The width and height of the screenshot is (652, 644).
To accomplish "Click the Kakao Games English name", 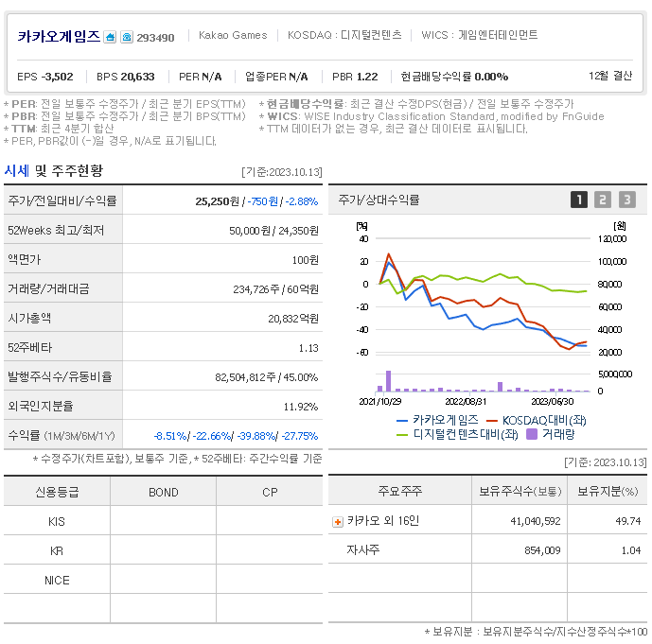I will click(x=233, y=35).
